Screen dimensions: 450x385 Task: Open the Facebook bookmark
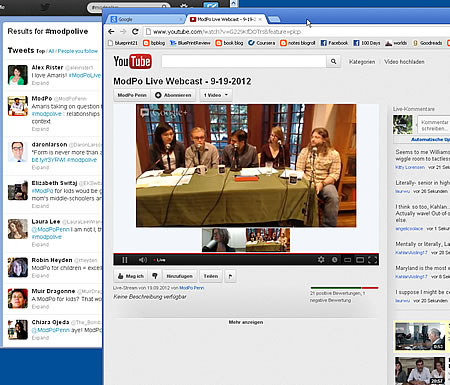(334, 43)
